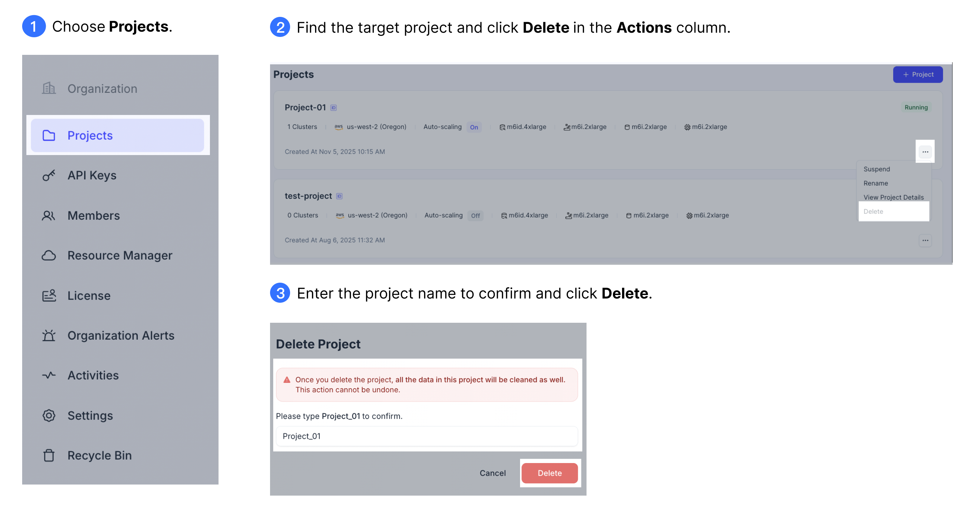The width and height of the screenshot is (980, 520).
Task: Open the Organization section in the sidebar
Action: (102, 88)
